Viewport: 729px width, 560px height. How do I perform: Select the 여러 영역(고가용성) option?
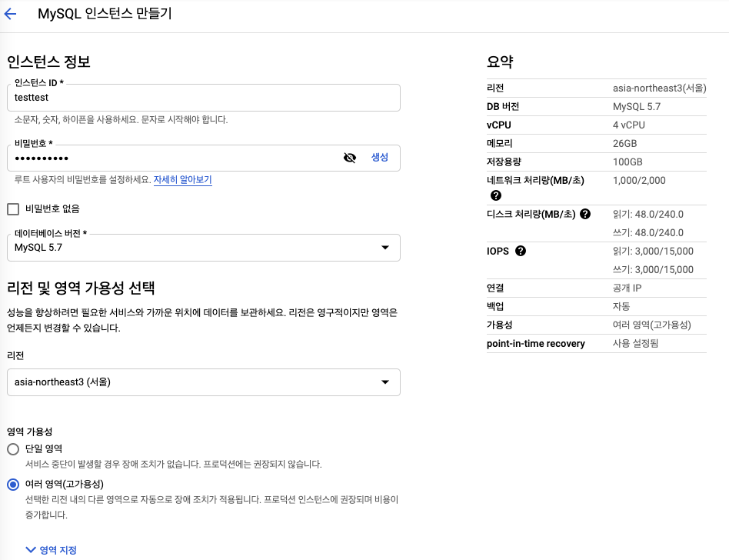click(x=12, y=483)
